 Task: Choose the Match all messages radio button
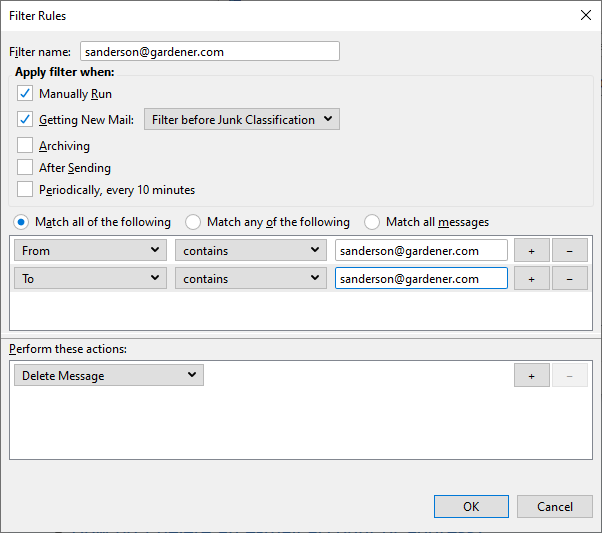tap(372, 222)
